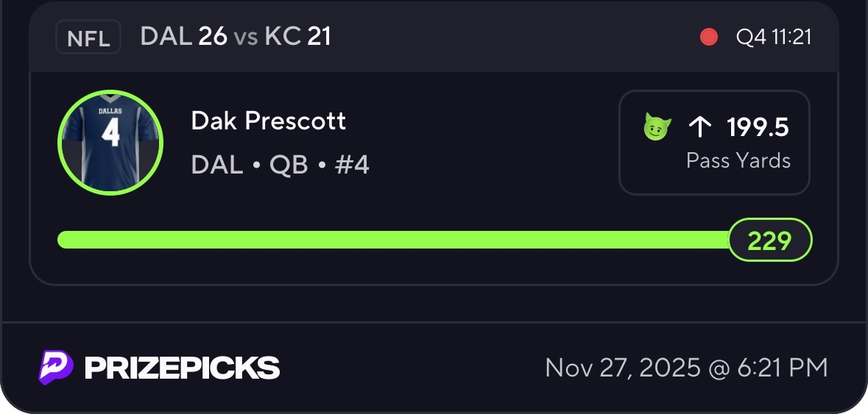Click the KC 21 team score

[x=297, y=37]
